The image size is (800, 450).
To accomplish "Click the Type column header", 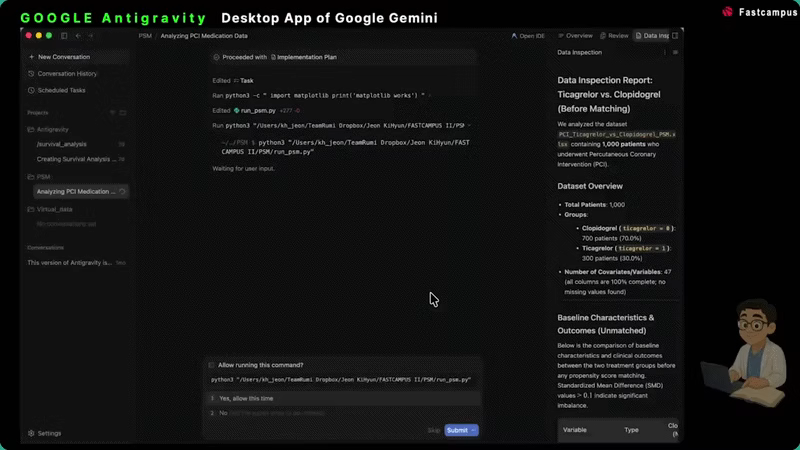I will 631,430.
